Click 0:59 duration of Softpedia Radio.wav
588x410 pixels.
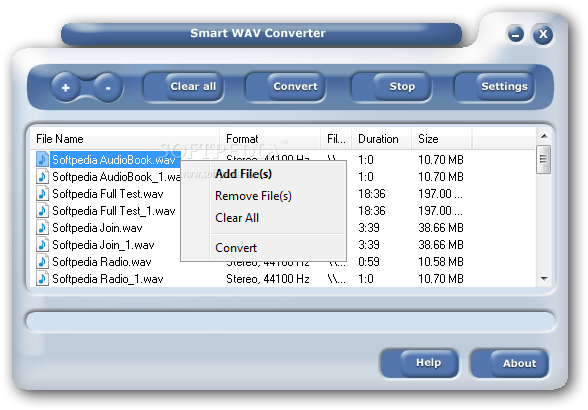[x=369, y=261]
